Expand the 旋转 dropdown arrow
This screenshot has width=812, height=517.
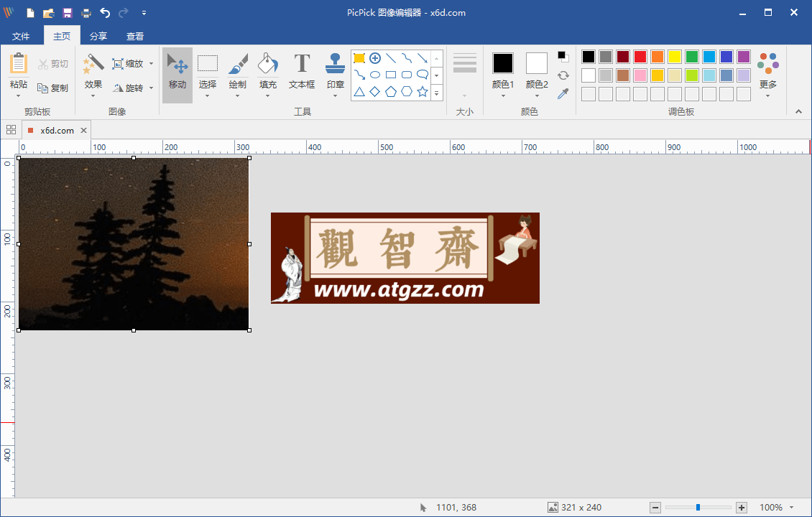click(151, 88)
